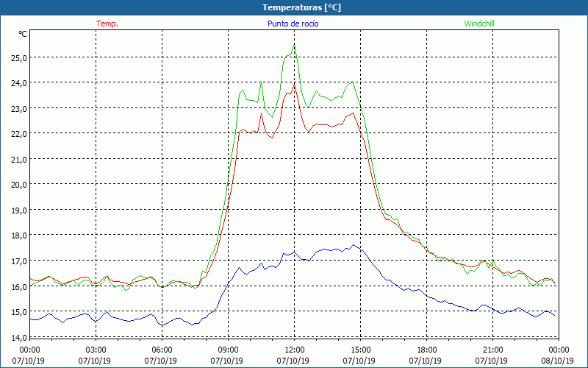This screenshot has width=588, height=368.
Task: Click the 03:00 time axis label
Action: [96, 350]
